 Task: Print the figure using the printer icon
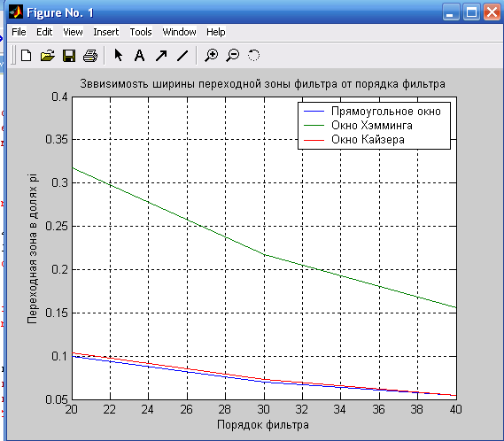click(x=90, y=56)
